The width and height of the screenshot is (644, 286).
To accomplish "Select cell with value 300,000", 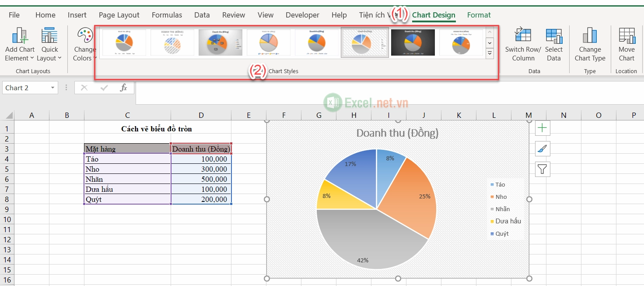I will click(x=201, y=169).
